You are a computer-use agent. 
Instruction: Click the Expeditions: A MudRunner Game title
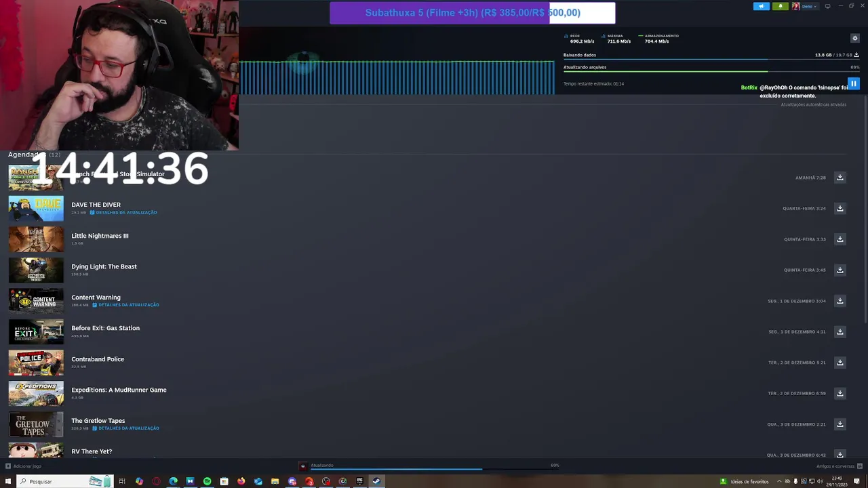coord(119,390)
